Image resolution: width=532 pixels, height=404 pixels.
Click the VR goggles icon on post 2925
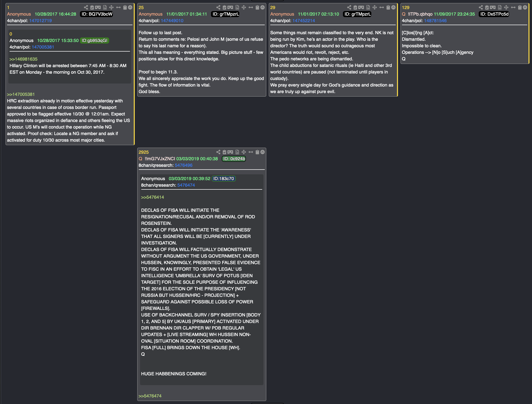tap(230, 152)
